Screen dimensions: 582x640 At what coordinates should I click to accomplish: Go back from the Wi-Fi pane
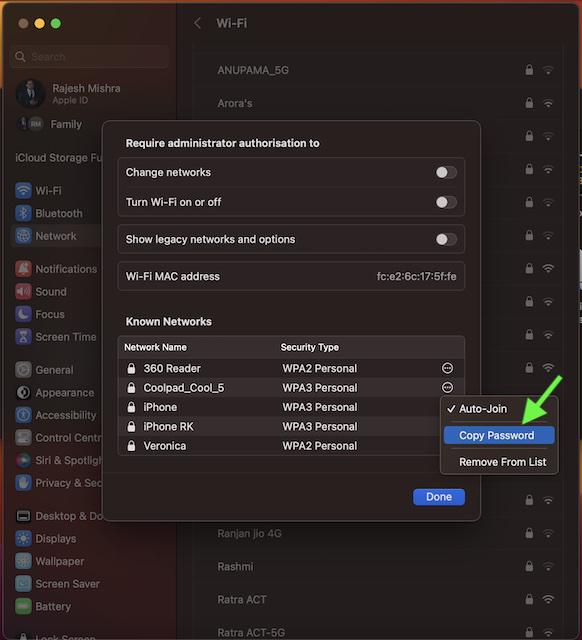[x=198, y=23]
